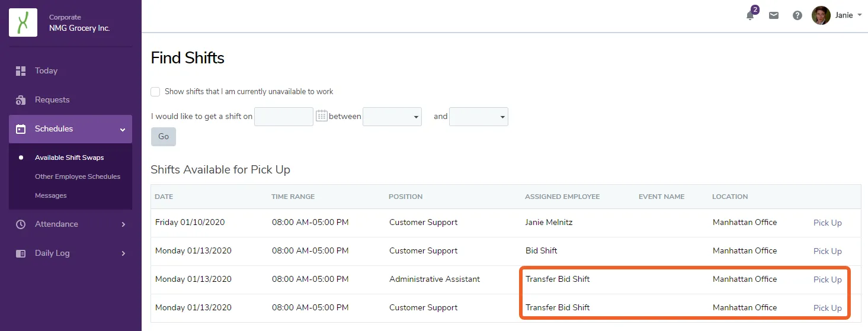Viewport: 868px width, 331px height.
Task: Click the DATE column header
Action: pyautogui.click(x=164, y=197)
